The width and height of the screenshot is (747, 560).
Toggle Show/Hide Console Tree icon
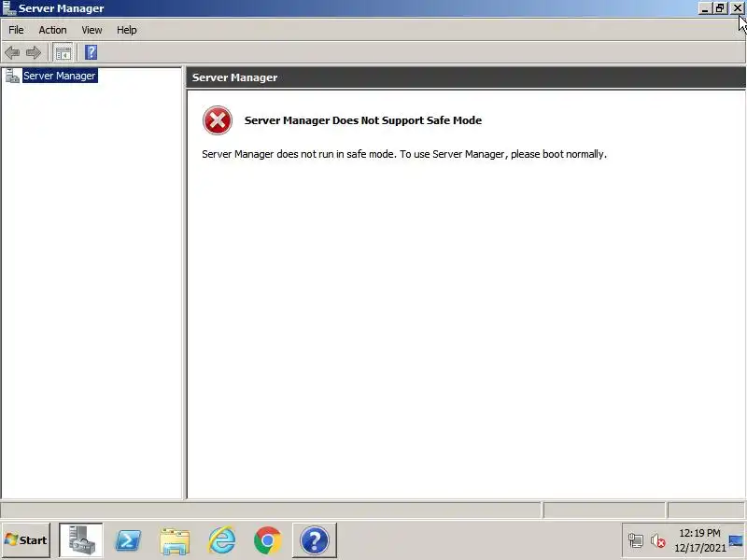[x=63, y=52]
